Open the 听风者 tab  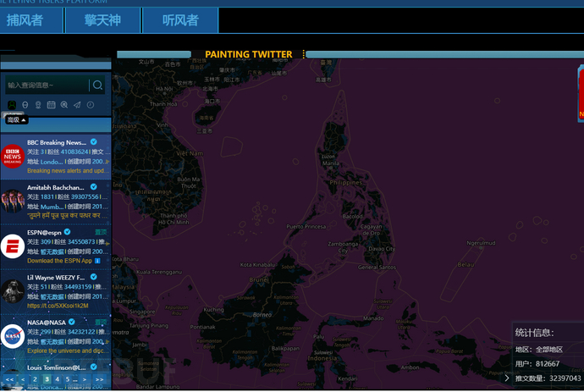tap(179, 20)
